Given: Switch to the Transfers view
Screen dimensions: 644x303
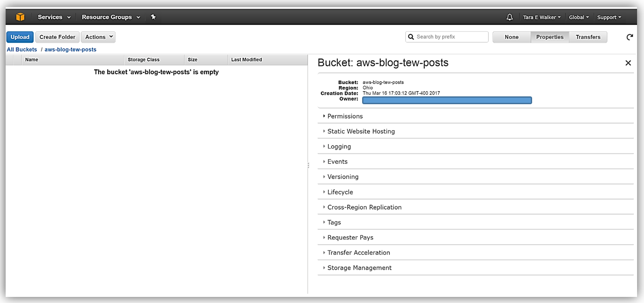Looking at the screenshot, I should click(x=588, y=37).
